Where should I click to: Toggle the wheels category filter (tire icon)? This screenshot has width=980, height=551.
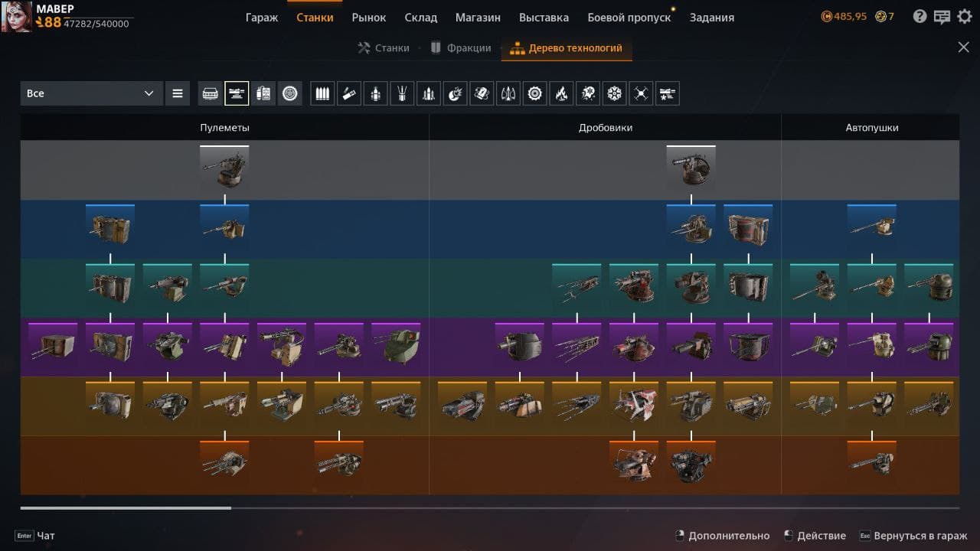(x=289, y=93)
